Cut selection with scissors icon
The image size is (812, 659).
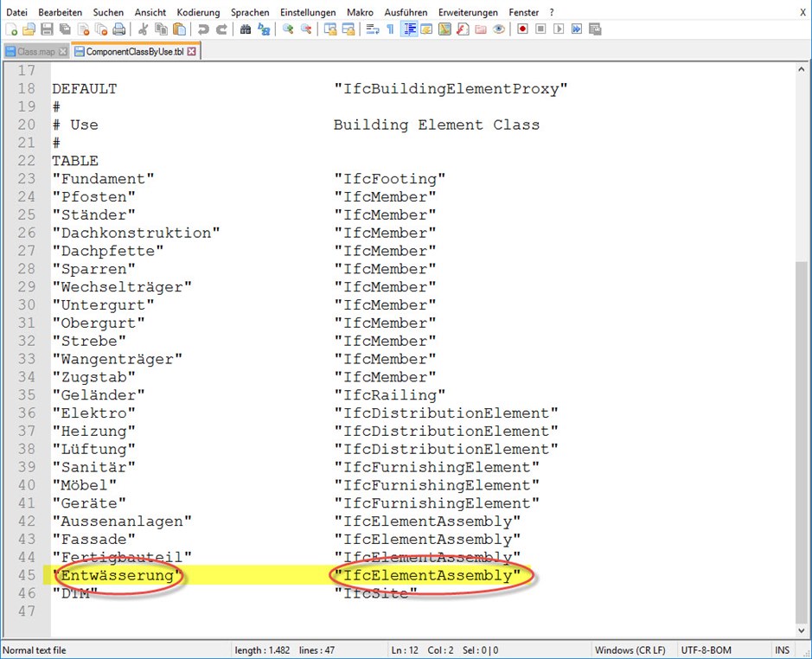(x=144, y=29)
